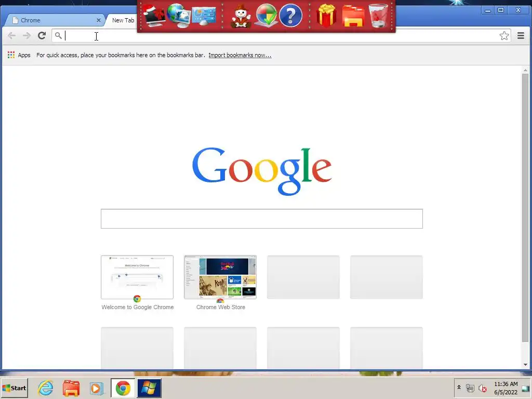Click the computer with Santa hat dock icon
532x399 pixels.
tap(154, 15)
